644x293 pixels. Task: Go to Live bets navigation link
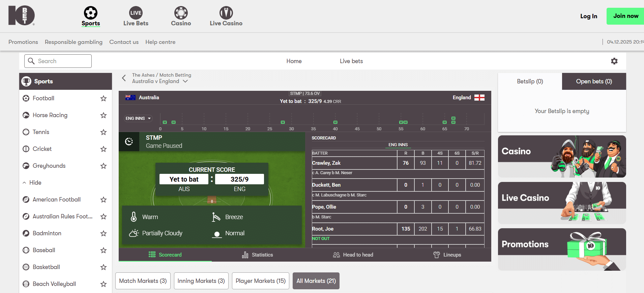351,61
